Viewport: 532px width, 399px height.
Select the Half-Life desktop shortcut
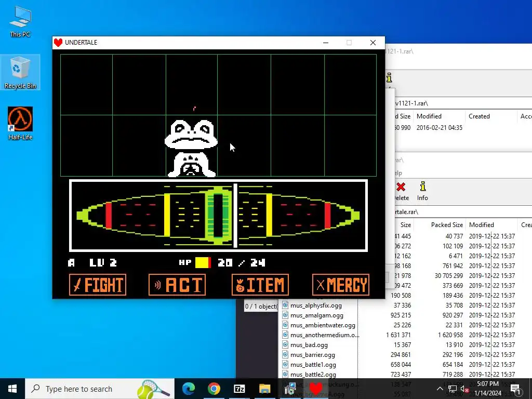[x=20, y=124]
